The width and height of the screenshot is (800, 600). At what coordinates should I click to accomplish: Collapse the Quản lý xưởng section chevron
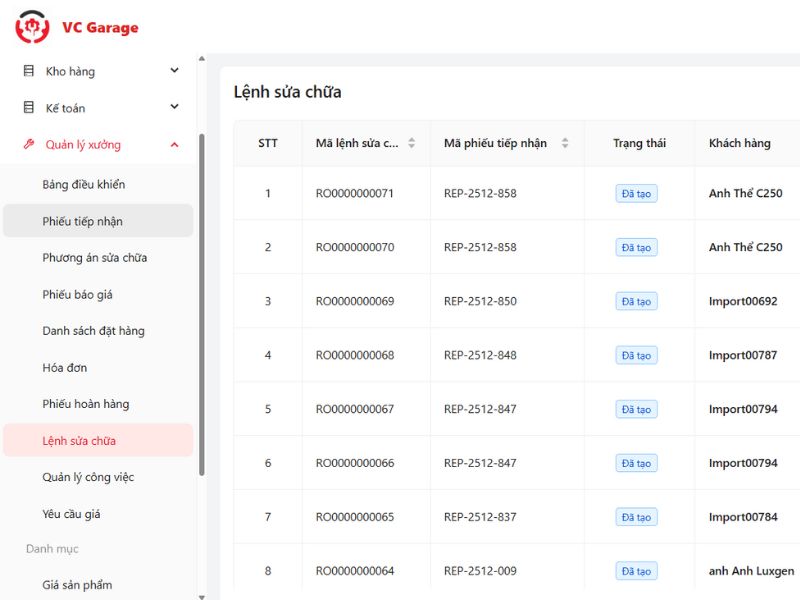(175, 144)
